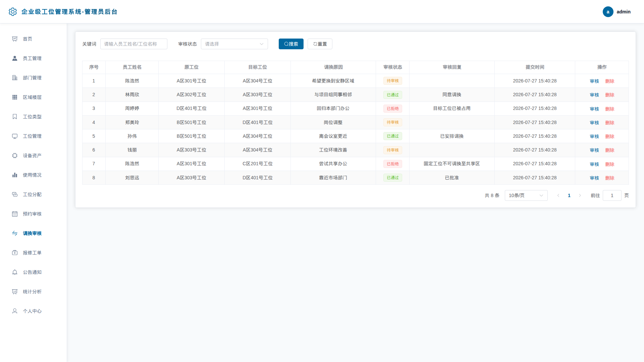Focus the 关键词 search input
644x362 pixels.
pos(133,44)
